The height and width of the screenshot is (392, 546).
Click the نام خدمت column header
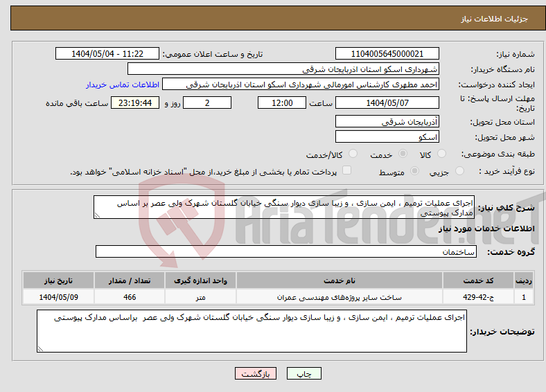339,280
